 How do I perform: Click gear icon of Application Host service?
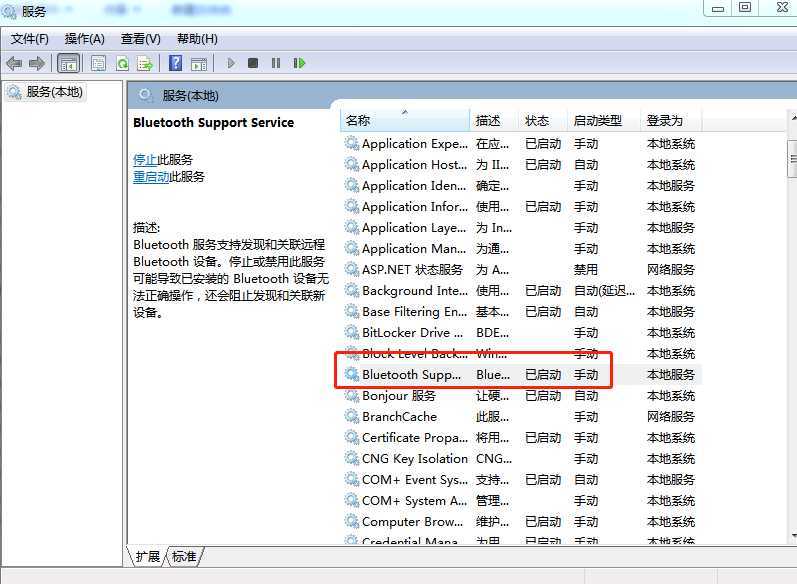tap(352, 164)
